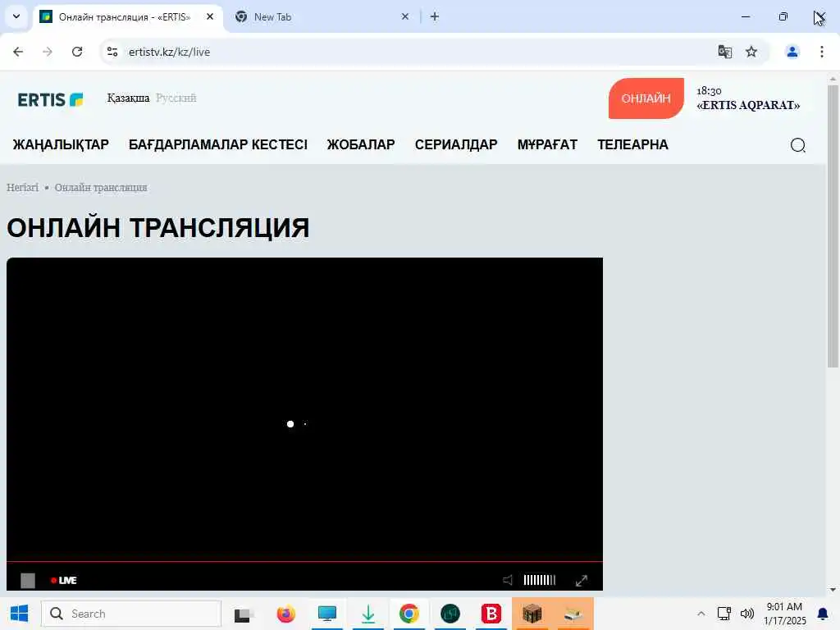Click the video progress line

[x=304, y=561]
